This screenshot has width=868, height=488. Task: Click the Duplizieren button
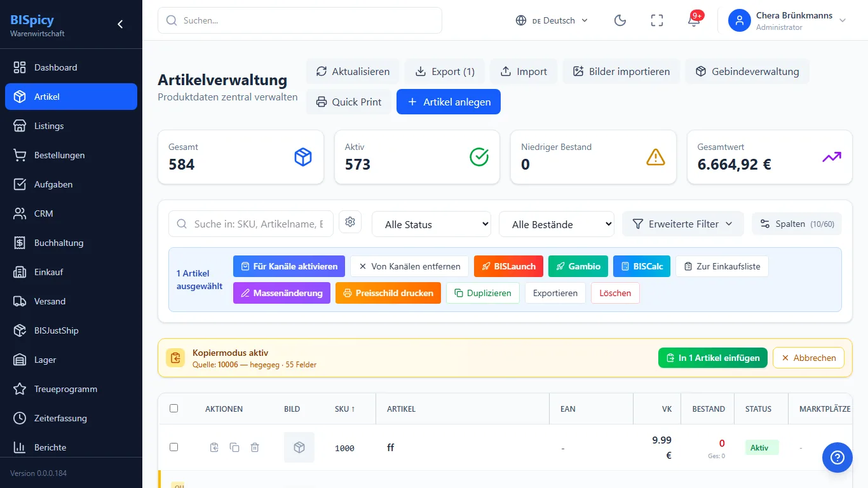(483, 293)
